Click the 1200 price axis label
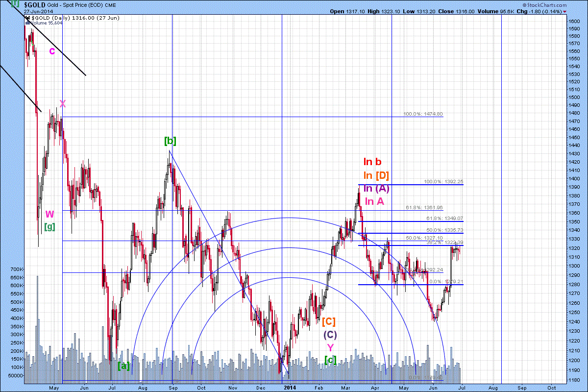 coord(574,360)
